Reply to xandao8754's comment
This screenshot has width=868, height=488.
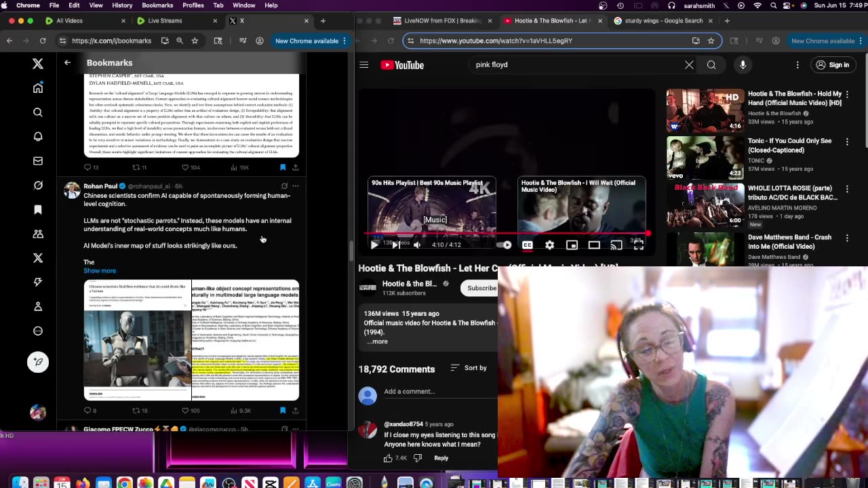coord(441,458)
